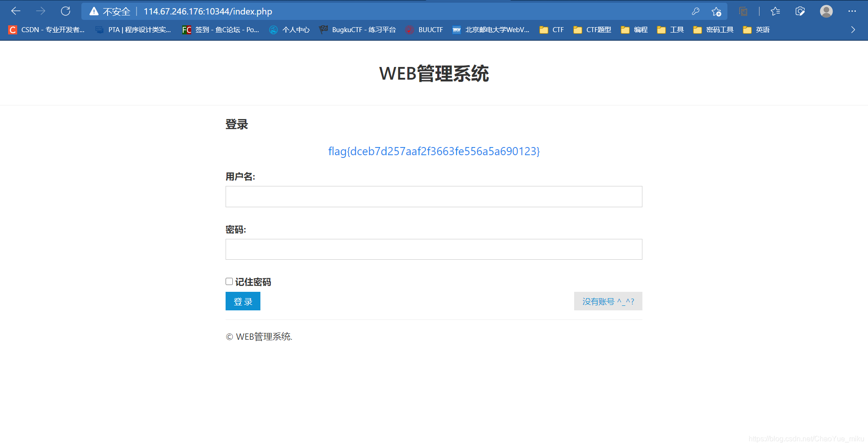The width and height of the screenshot is (868, 447).
Task: Open the Collections icon in toolbar
Action: pos(743,11)
